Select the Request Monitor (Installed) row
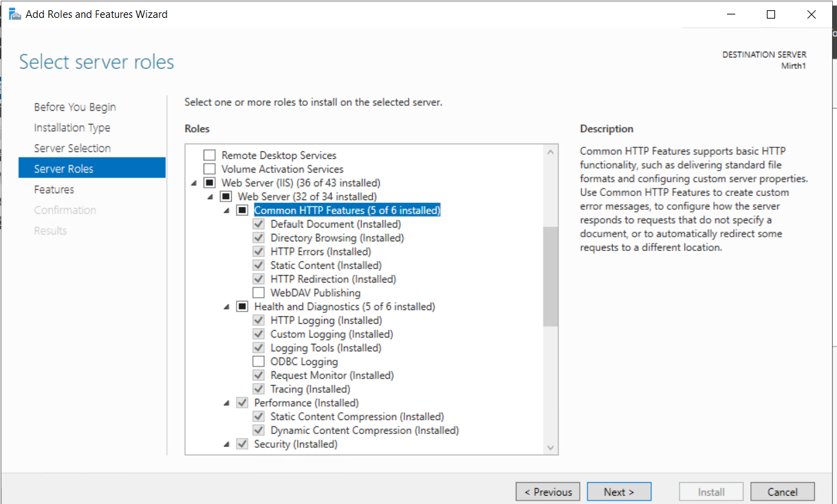This screenshot has width=837, height=504. tap(332, 375)
